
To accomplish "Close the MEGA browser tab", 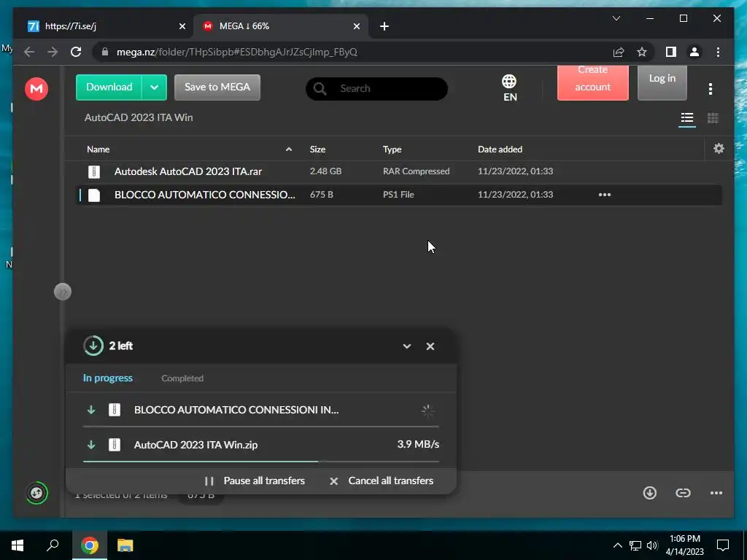I will pos(356,27).
